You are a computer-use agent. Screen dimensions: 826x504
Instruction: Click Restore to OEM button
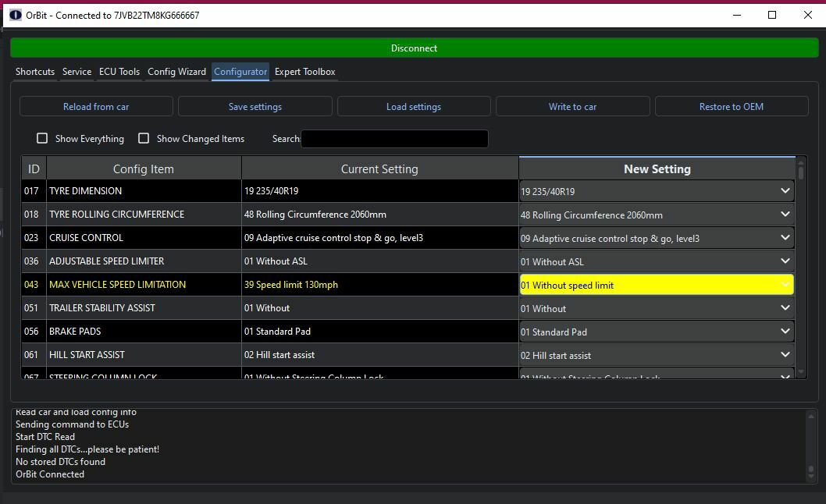coord(731,107)
